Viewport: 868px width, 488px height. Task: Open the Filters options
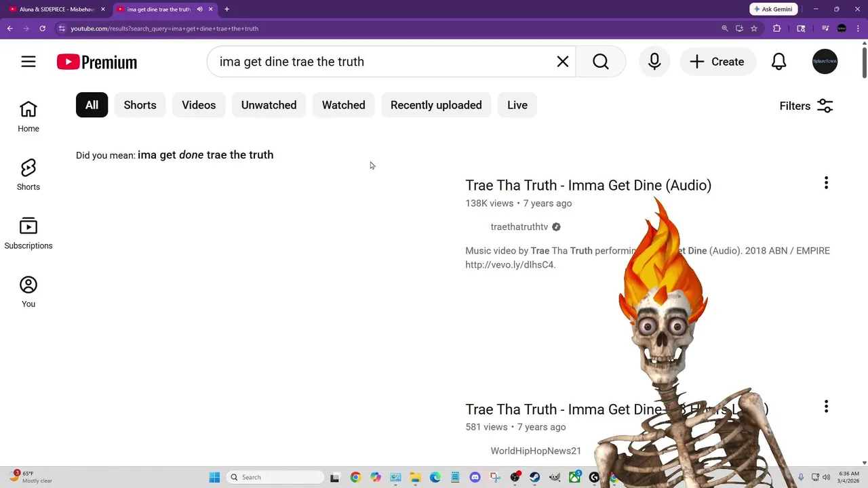[806, 106]
